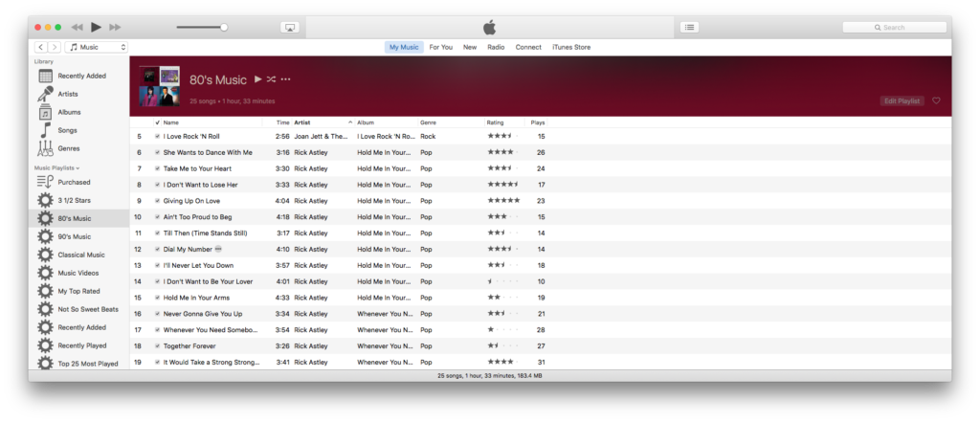This screenshot has height=422, width=980.
Task: Go back with the left navigation arrow
Action: click(x=40, y=47)
